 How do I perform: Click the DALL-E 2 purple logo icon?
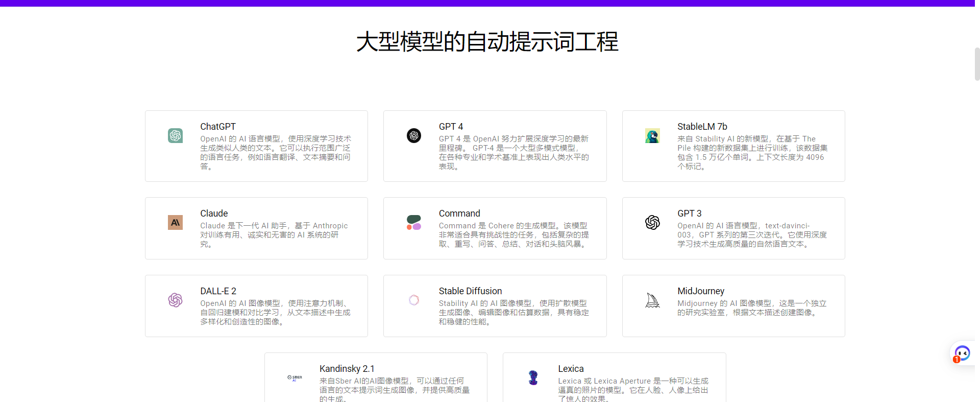(x=175, y=300)
